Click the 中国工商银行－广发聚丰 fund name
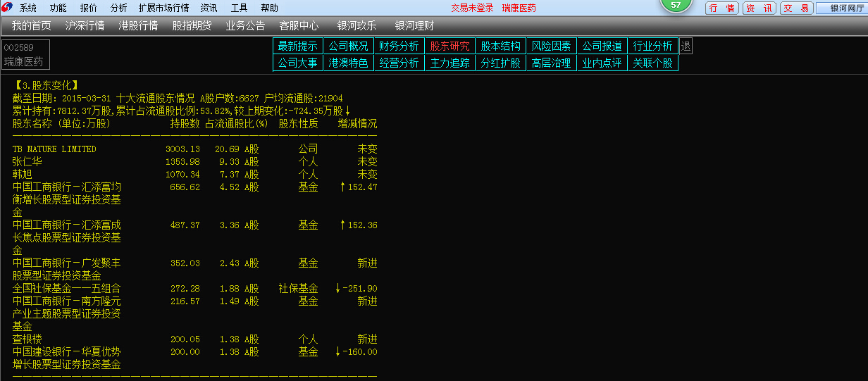The width and height of the screenshot is (868, 381). coord(67,263)
